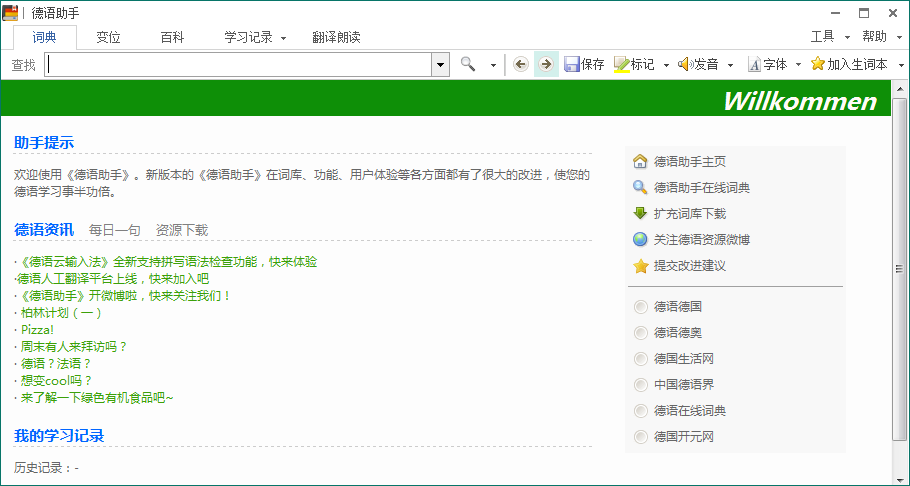Image resolution: width=910 pixels, height=486 pixels.
Task: Open the 学习记录 dropdown arrow
Action: pos(283,38)
